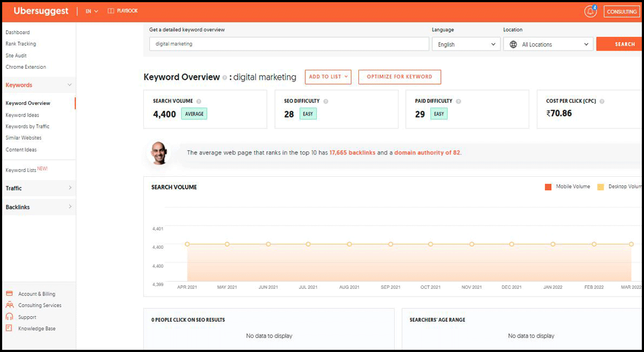This screenshot has height=352, width=644.
Task: Click the Account & Billing card icon
Action: (9, 294)
